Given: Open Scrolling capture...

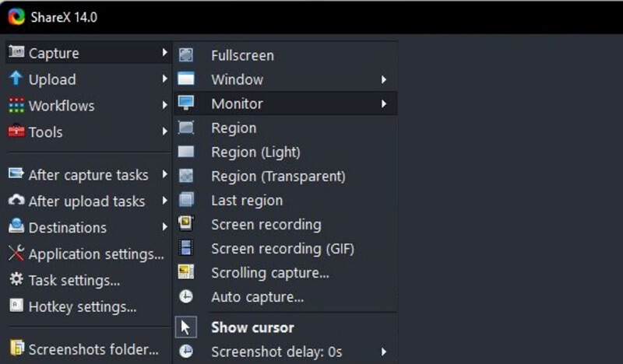Looking at the screenshot, I should pos(285,273).
